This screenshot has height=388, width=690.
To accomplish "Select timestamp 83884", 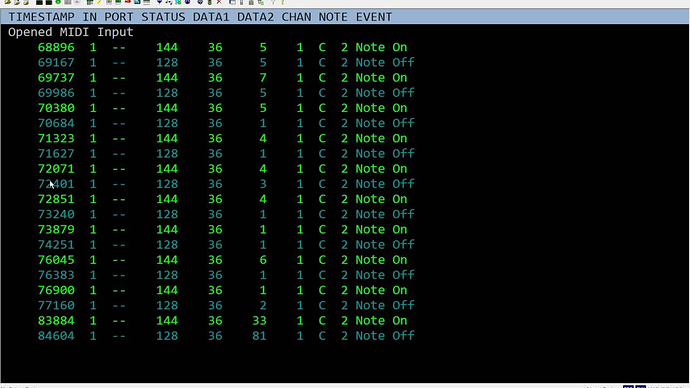I will (x=56, y=320).
